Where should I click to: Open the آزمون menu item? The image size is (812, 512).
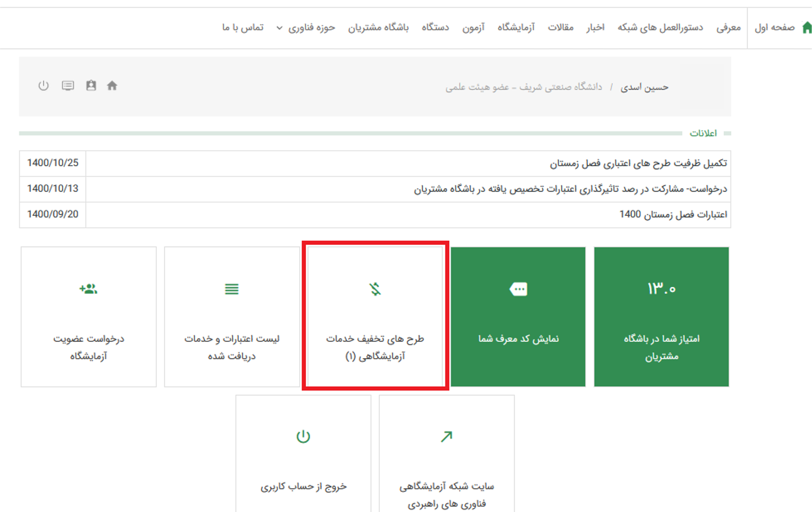click(x=473, y=28)
